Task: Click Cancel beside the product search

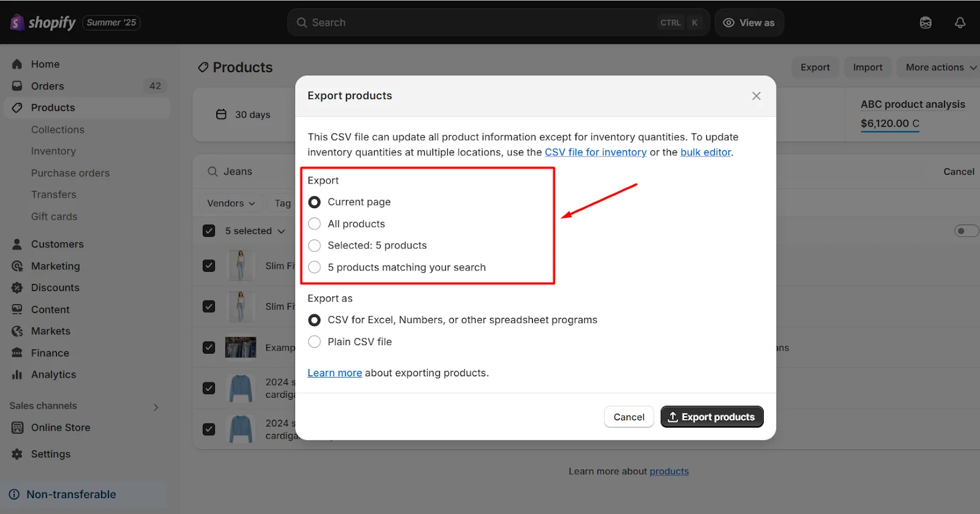Action: coord(959,172)
